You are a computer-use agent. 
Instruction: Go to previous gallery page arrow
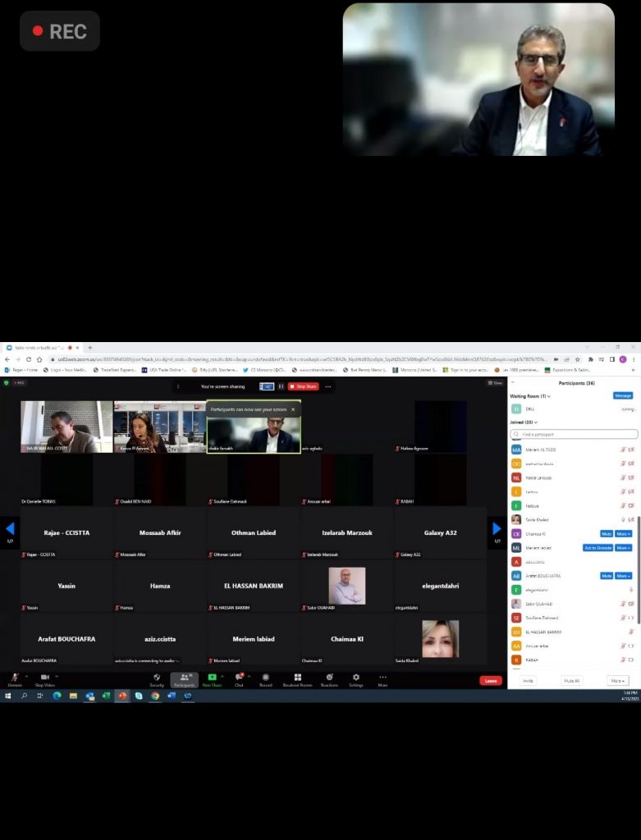tap(10, 529)
